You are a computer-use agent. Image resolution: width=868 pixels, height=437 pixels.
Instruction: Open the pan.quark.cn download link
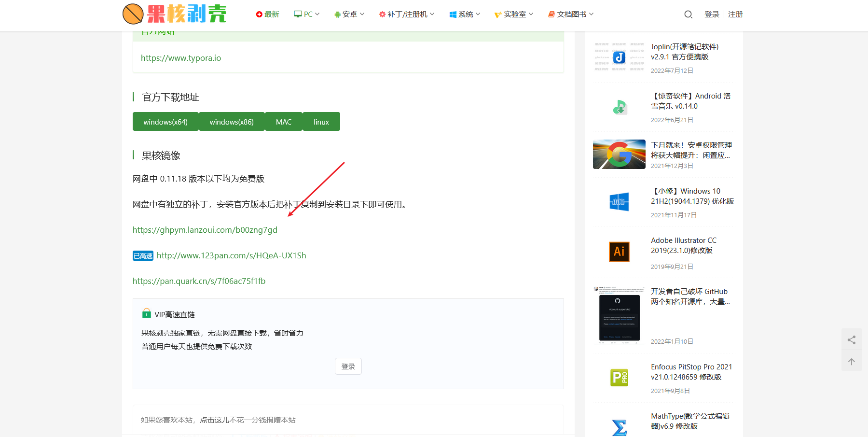click(199, 281)
